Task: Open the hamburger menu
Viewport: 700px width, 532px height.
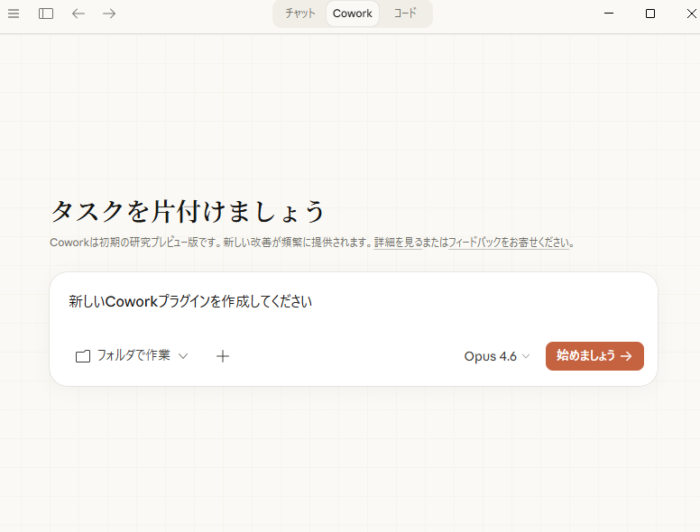Action: (13, 14)
